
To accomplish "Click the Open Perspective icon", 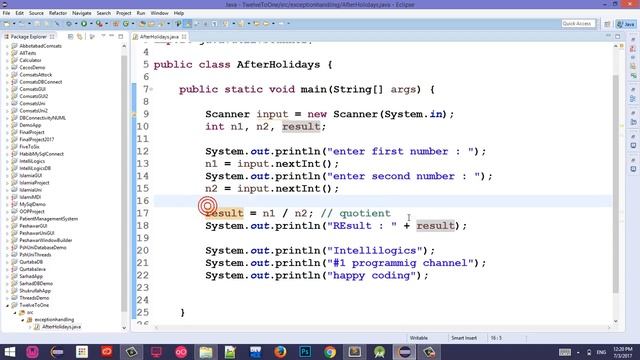I will click(607, 24).
